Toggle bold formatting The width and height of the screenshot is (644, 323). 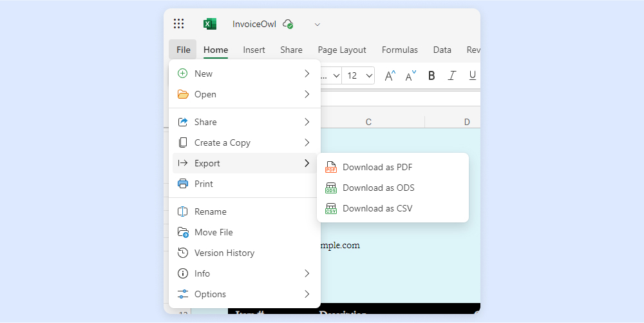(431, 75)
